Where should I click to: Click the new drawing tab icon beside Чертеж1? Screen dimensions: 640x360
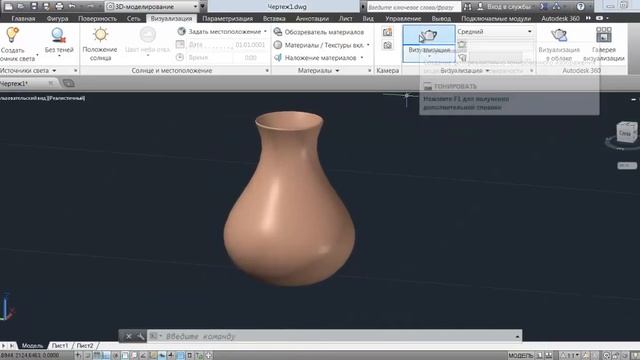69,84
